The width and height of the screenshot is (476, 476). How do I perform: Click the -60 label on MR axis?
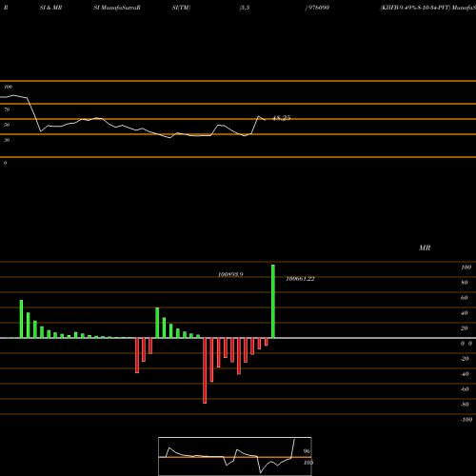(x=465, y=389)
